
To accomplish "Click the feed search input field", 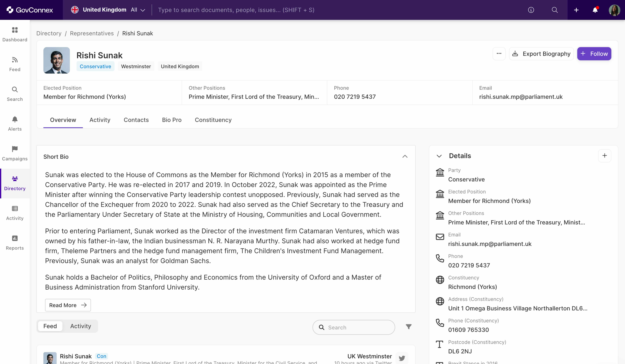I will 353,327.
